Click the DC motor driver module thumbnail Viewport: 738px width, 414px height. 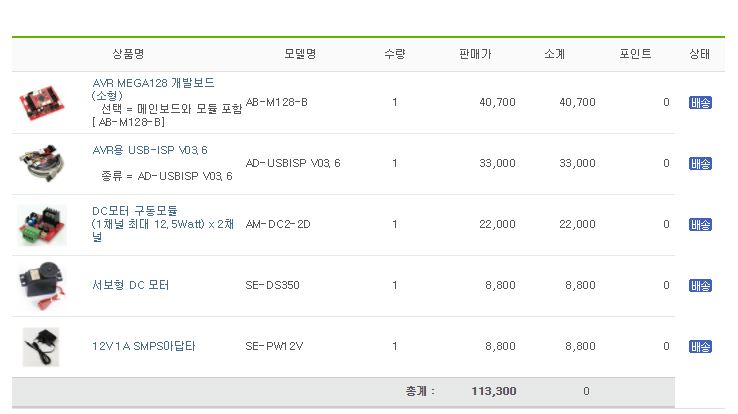click(41, 225)
